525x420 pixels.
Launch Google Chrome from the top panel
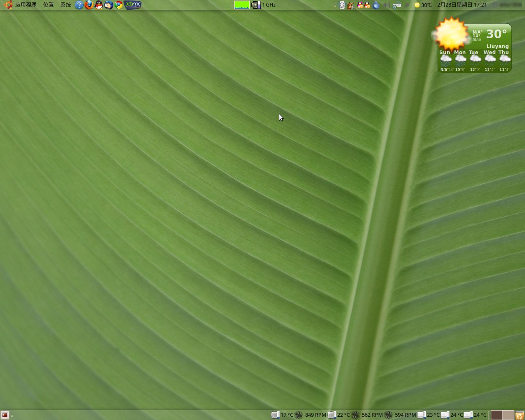[119, 5]
